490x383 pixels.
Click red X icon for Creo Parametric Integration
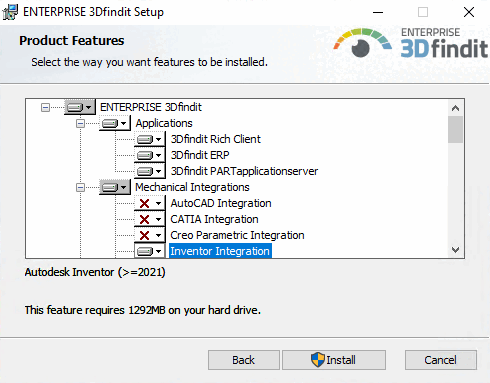145,235
